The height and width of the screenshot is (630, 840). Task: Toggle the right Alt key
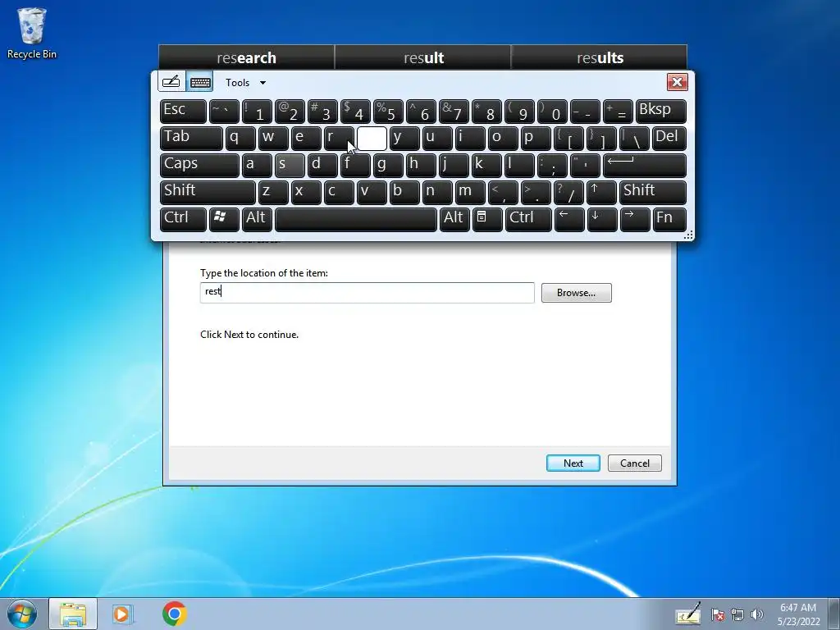454,219
